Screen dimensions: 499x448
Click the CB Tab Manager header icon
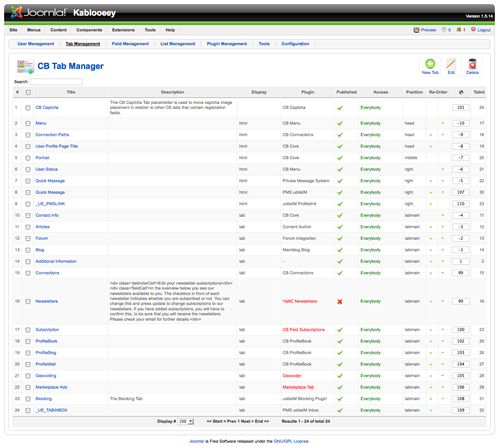click(25, 66)
